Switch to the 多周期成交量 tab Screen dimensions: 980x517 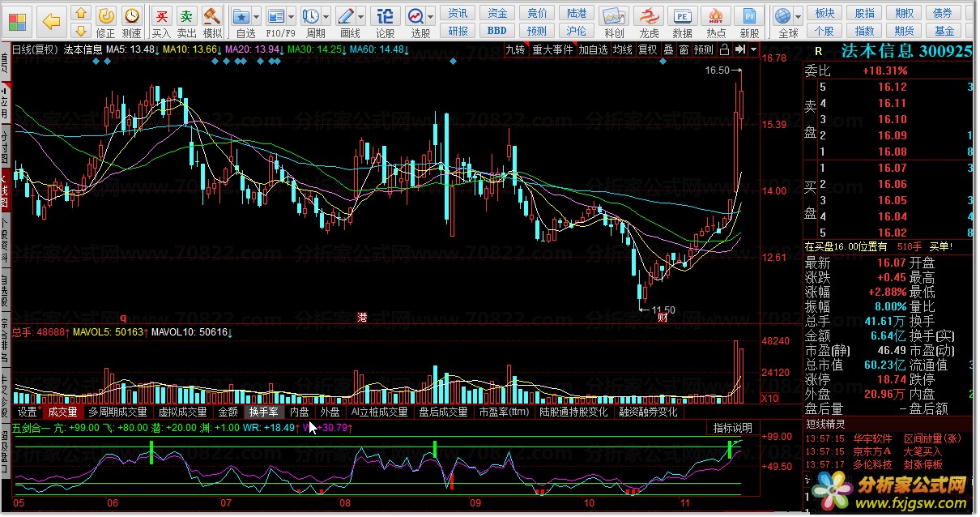[x=117, y=412]
